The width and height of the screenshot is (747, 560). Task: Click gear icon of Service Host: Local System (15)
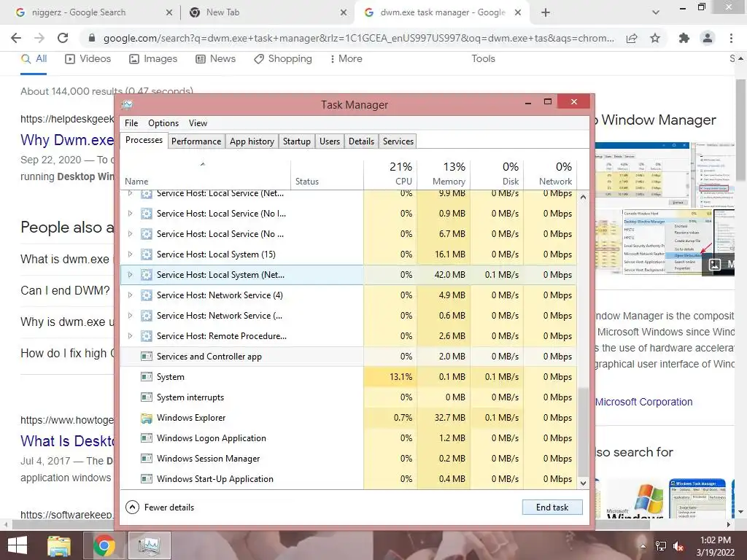(146, 254)
